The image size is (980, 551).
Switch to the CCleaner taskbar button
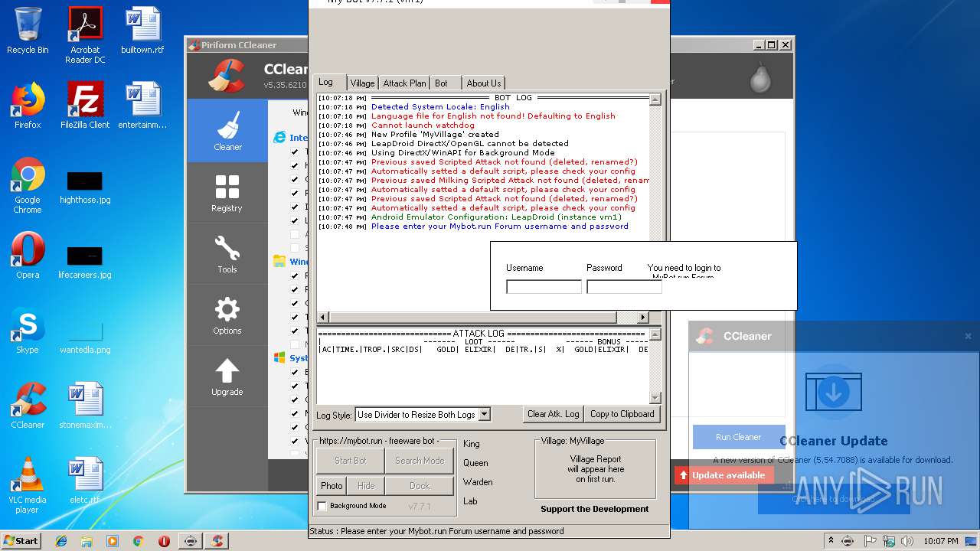pyautogui.click(x=217, y=541)
